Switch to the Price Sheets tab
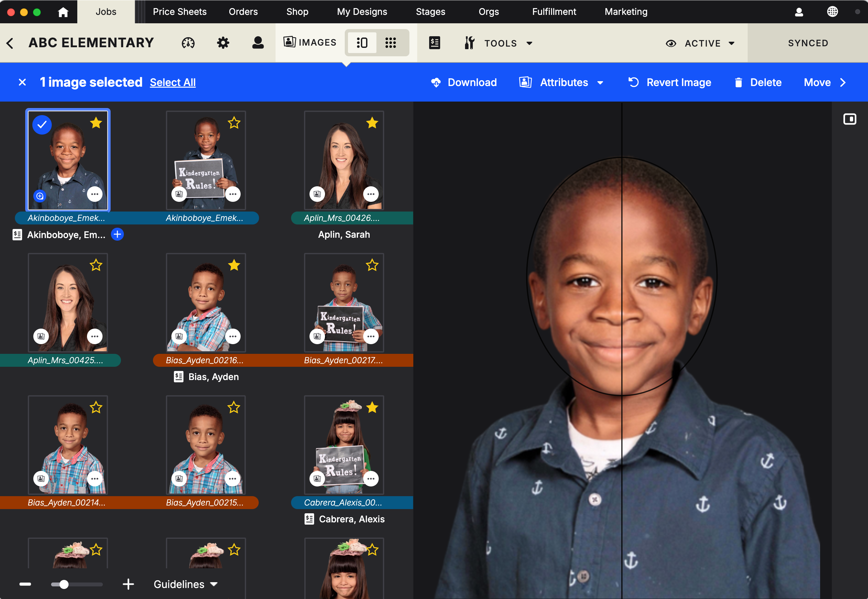 pyautogui.click(x=179, y=12)
